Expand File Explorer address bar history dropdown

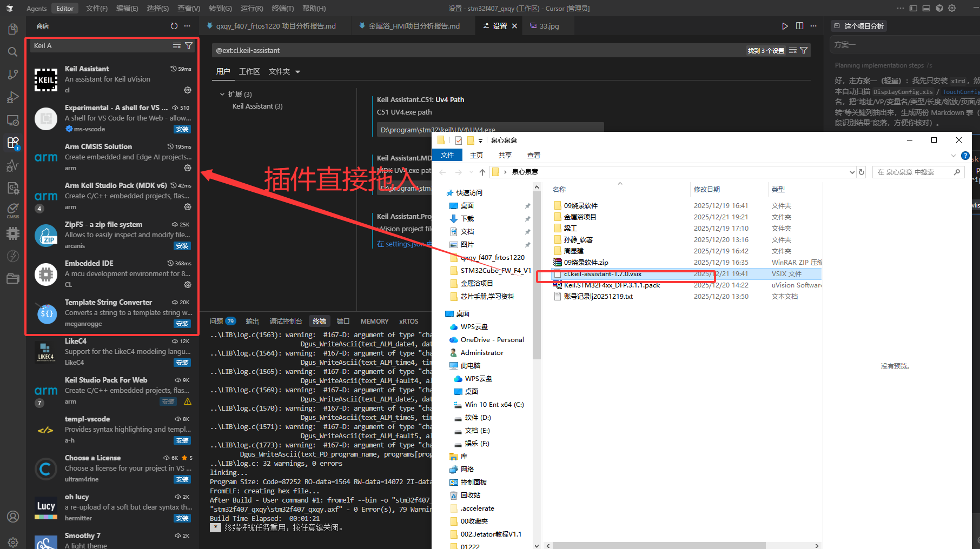[852, 172]
